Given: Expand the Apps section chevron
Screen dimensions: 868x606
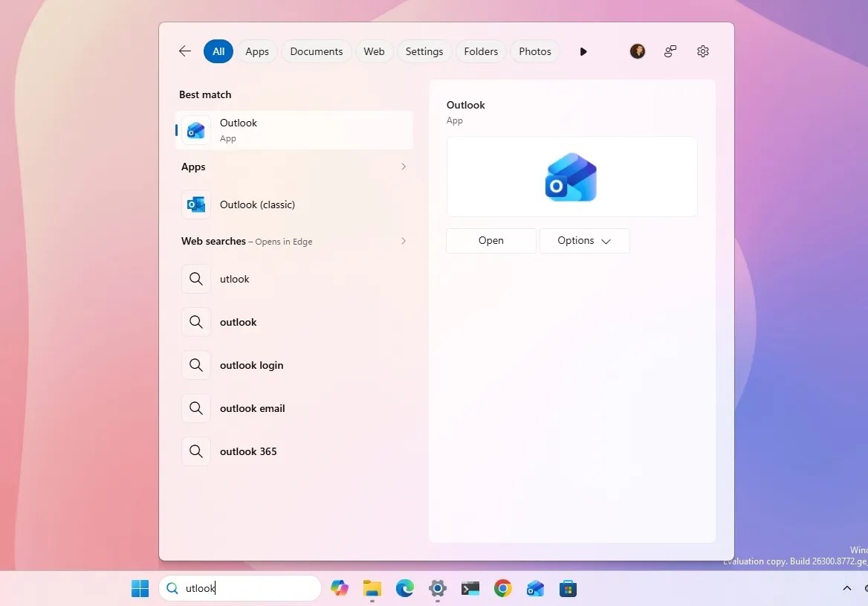Looking at the screenshot, I should [403, 167].
